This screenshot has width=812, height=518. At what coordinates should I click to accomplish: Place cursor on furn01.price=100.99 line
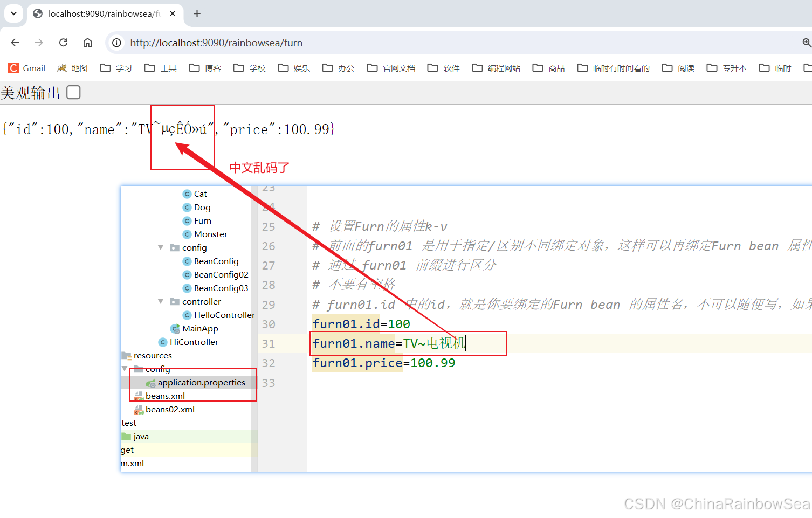coord(384,363)
